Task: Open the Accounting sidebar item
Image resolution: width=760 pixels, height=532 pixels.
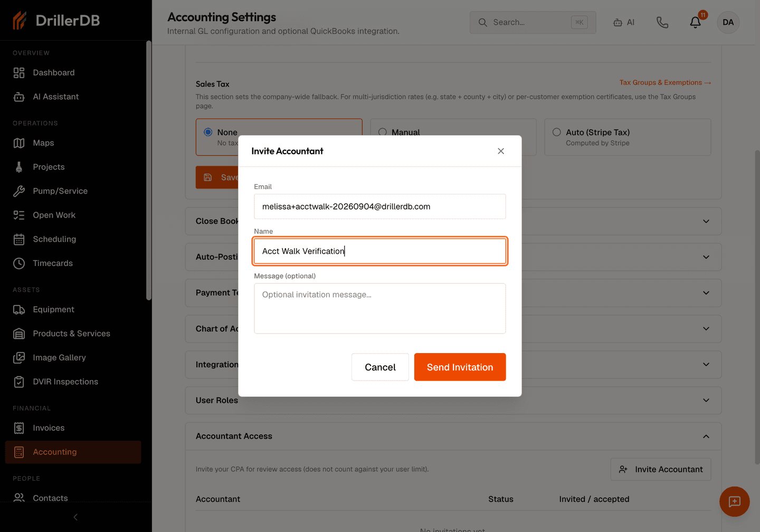Action: coord(73,452)
